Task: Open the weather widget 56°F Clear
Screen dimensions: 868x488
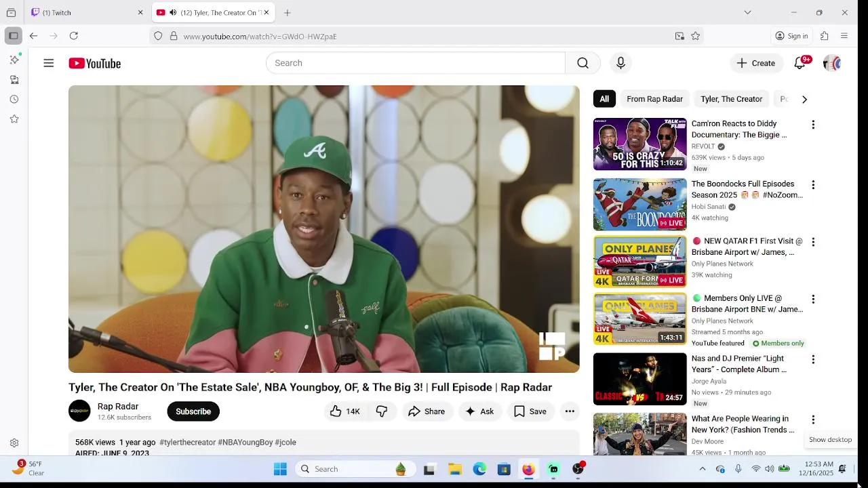Action: tap(28, 468)
